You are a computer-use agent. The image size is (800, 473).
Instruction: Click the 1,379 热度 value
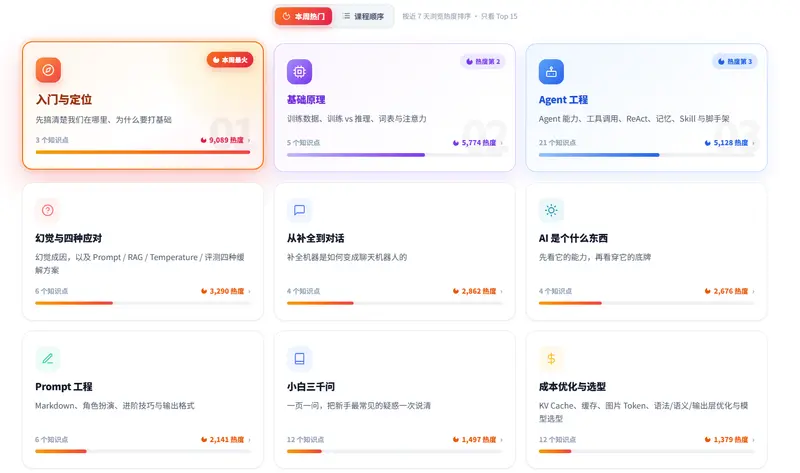pyautogui.click(x=727, y=440)
